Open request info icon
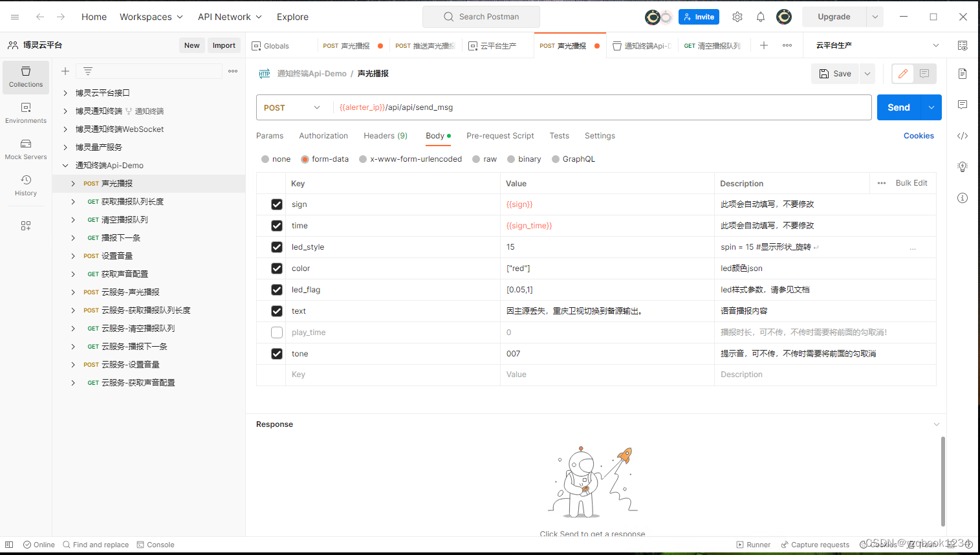Screen dimensions: 980x555 [963, 198]
